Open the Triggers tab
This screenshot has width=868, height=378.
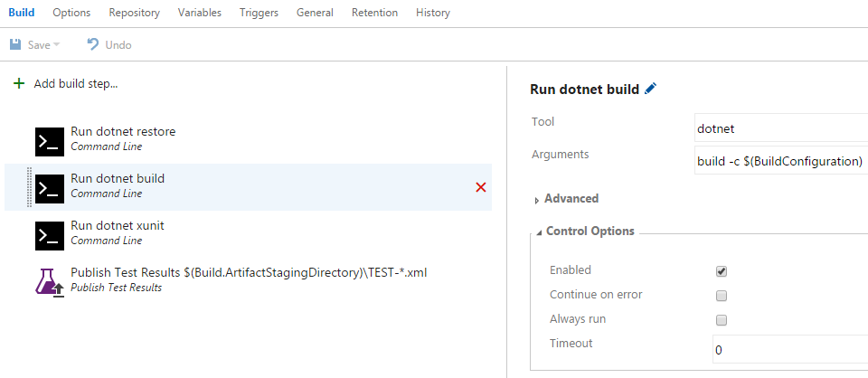pyautogui.click(x=259, y=12)
